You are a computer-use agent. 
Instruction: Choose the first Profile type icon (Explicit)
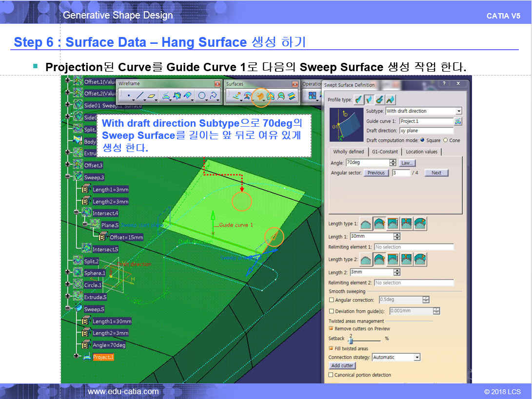click(x=359, y=99)
